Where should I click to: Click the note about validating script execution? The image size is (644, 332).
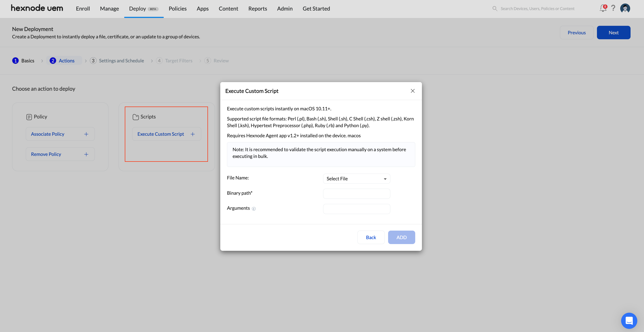(321, 155)
